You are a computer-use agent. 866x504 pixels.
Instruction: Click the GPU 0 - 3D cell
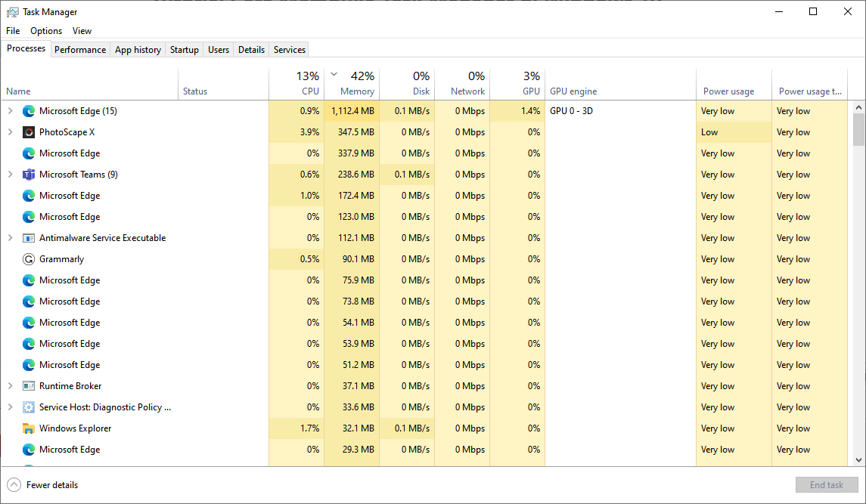tap(621, 111)
